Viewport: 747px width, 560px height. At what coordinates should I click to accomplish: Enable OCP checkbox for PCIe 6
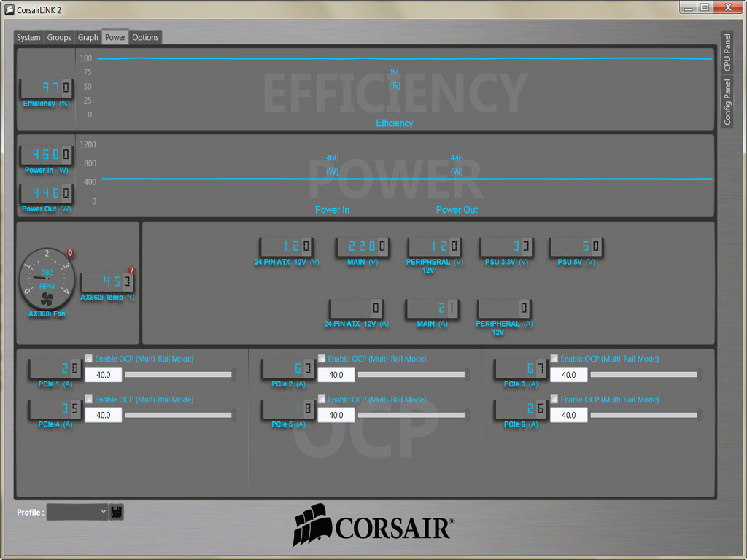(554, 399)
